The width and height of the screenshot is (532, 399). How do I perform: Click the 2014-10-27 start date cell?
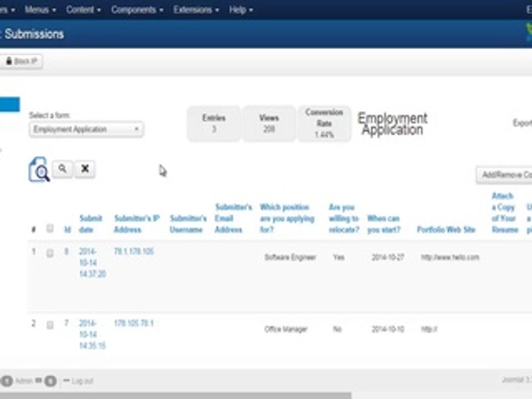pos(388,257)
